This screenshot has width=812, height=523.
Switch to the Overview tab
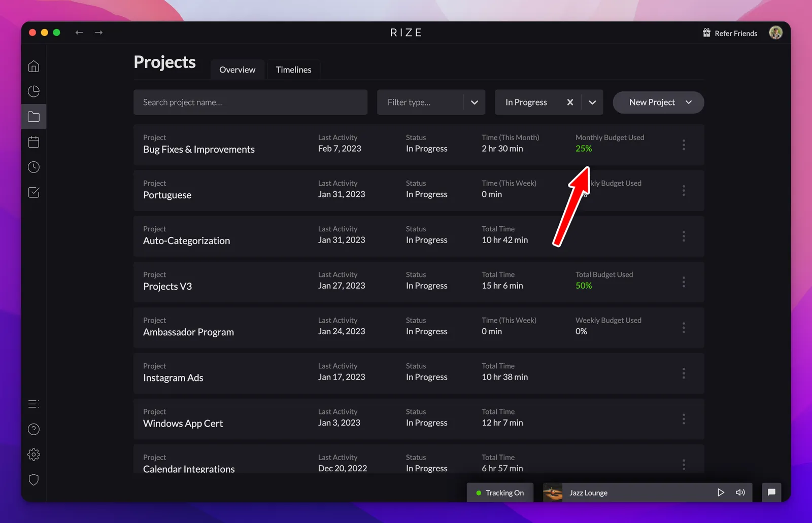237,70
